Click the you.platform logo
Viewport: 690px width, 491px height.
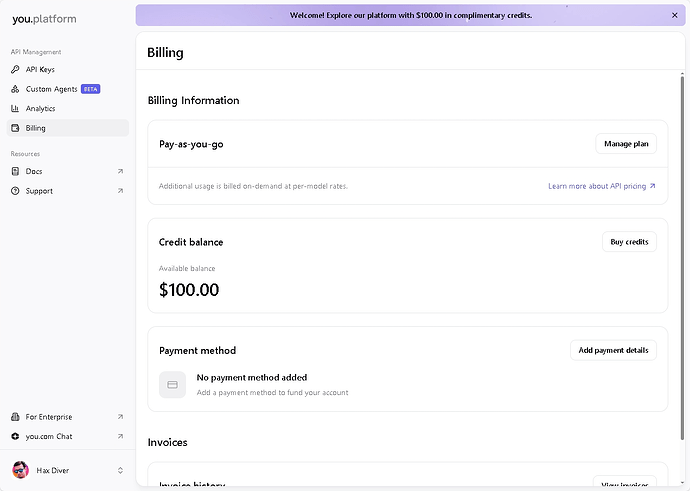(44, 19)
